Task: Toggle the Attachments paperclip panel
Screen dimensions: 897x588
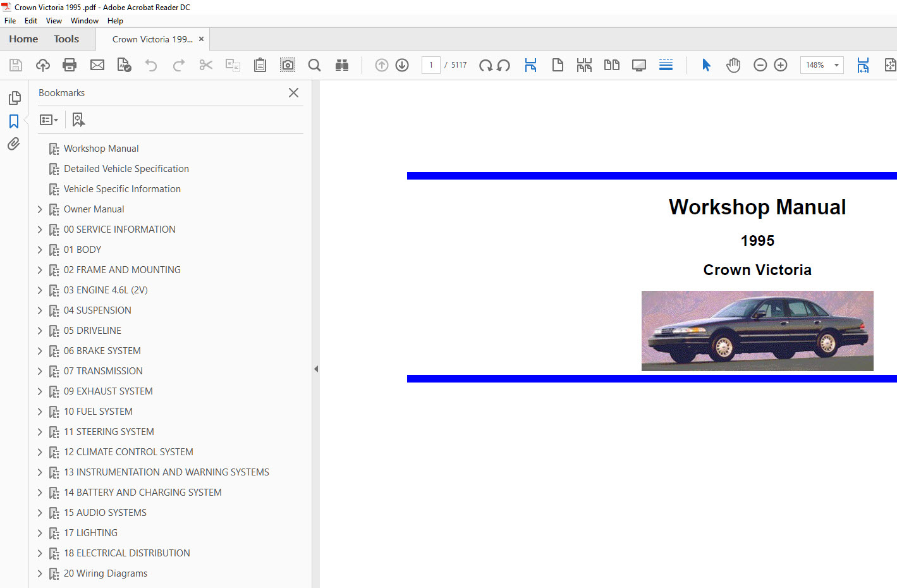Action: point(14,144)
